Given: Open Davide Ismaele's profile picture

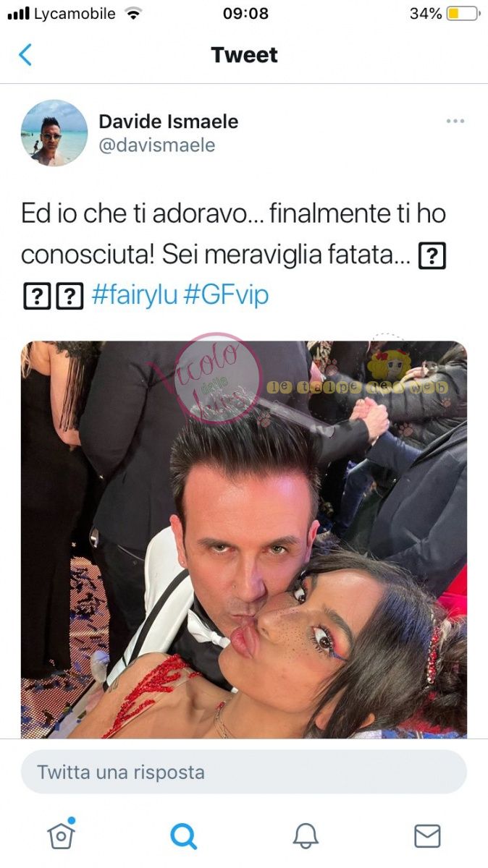Looking at the screenshot, I should click(54, 133).
